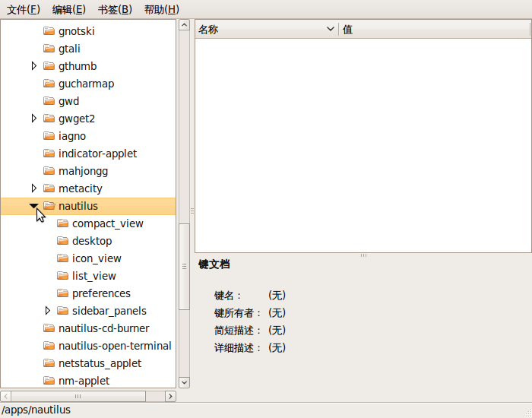Select the desktop key label
Image resolution: width=532 pixels, height=418 pixels.
click(92, 241)
